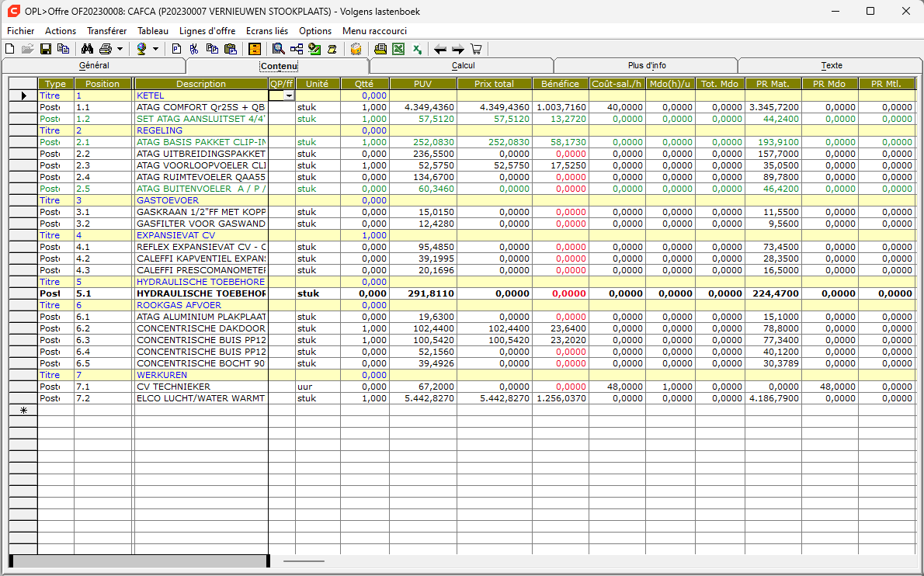Click the open folder toolbar icon

click(x=27, y=49)
